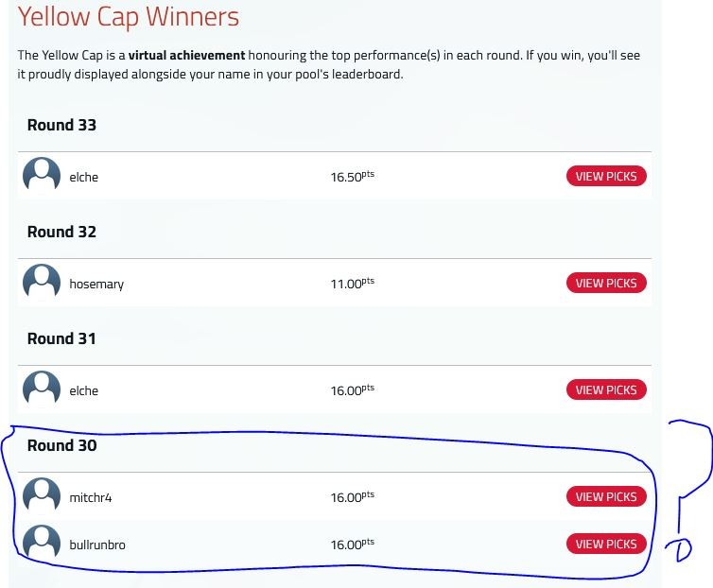Click elche's avatar icon in Round 33

coord(42,175)
